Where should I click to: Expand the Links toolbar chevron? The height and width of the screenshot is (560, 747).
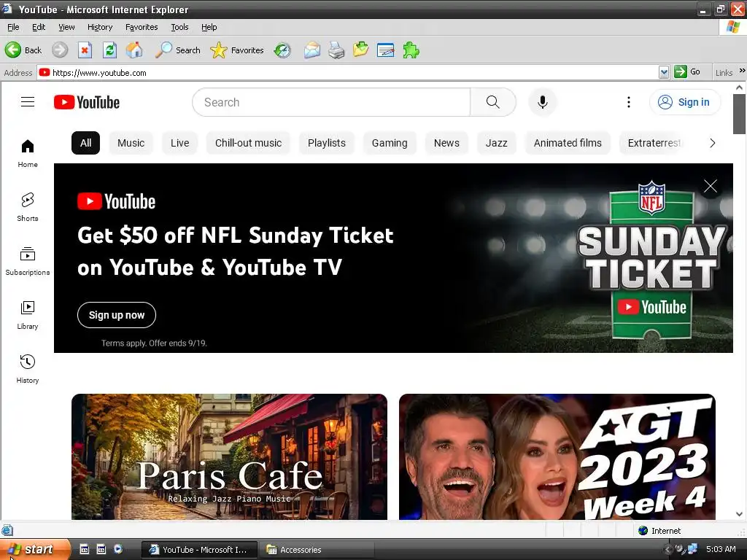742,71
